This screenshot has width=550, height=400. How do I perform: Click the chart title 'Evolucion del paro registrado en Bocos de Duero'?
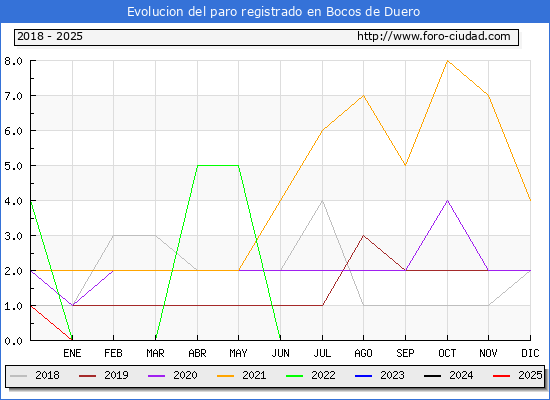click(x=273, y=12)
